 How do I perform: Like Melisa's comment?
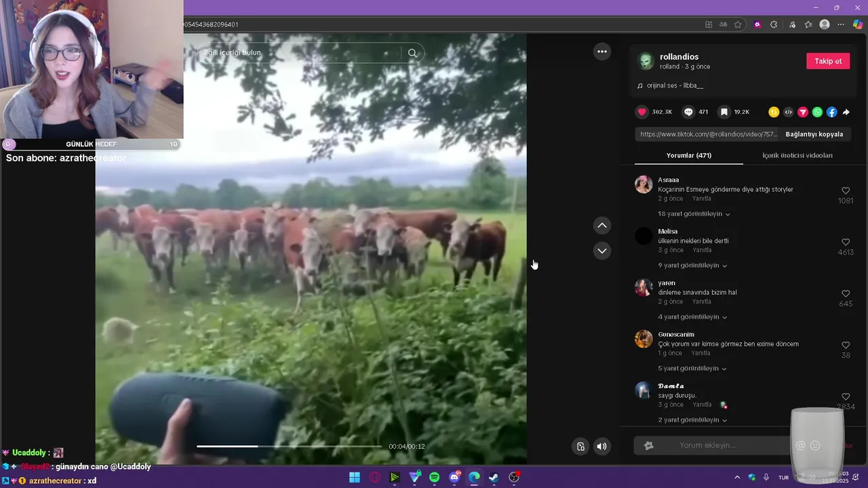[846, 243]
